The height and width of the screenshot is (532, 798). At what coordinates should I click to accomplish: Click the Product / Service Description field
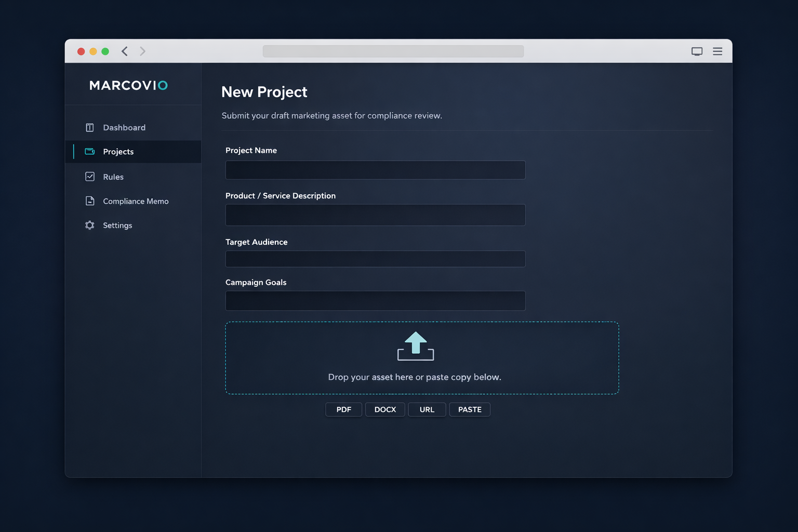pyautogui.click(x=375, y=215)
